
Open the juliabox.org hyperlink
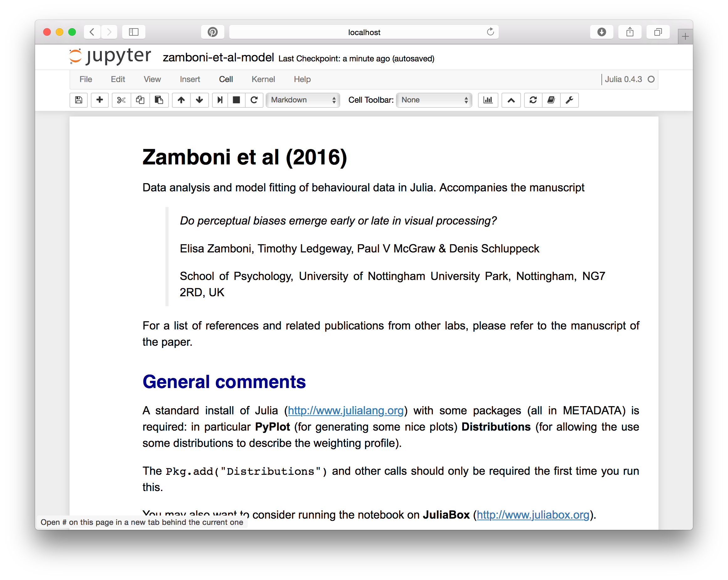(x=533, y=515)
